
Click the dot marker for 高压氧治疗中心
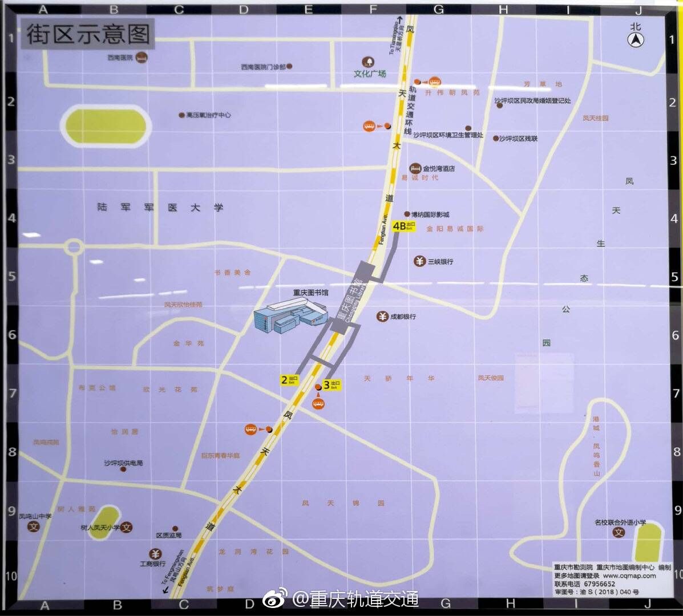181,115
